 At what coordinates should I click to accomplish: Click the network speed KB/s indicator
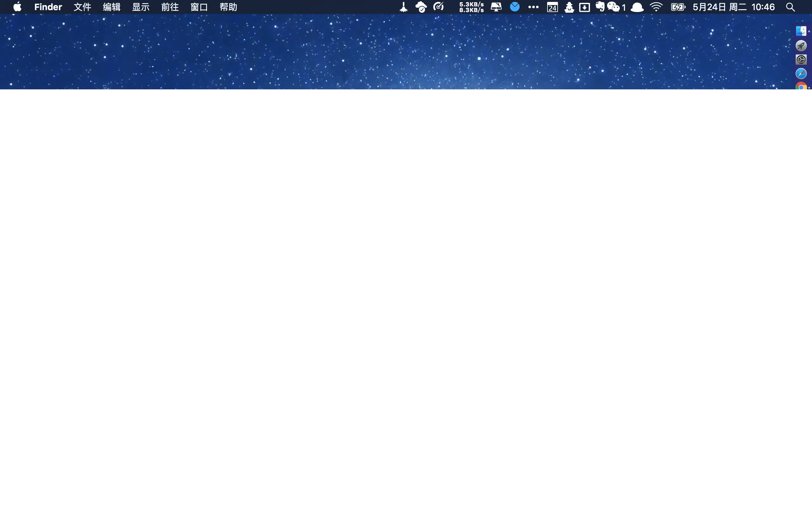471,7
